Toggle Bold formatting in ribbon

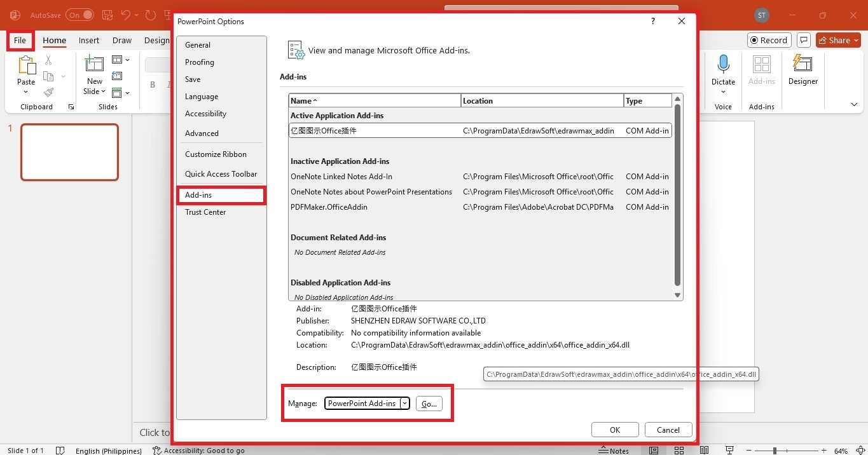click(153, 85)
